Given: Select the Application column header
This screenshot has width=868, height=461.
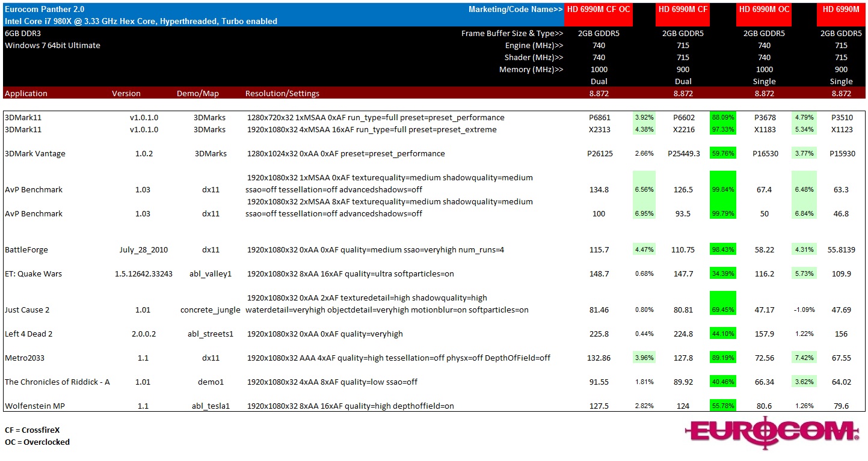Looking at the screenshot, I should pyautogui.click(x=26, y=93).
